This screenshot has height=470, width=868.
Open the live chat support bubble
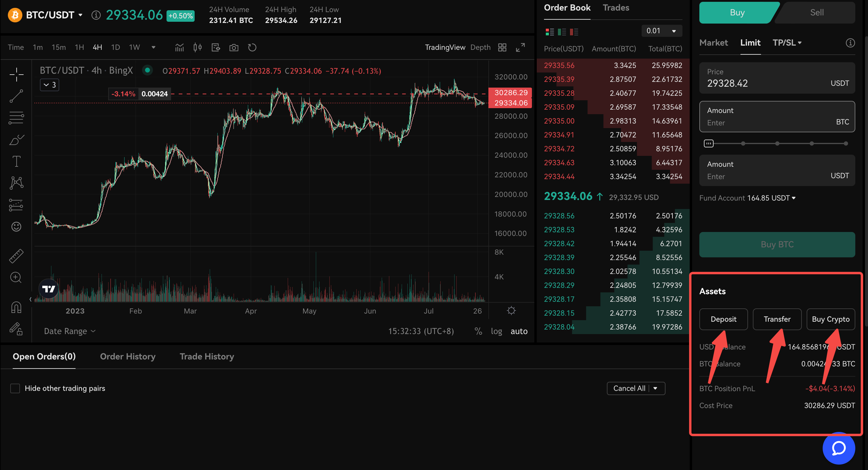(x=838, y=448)
